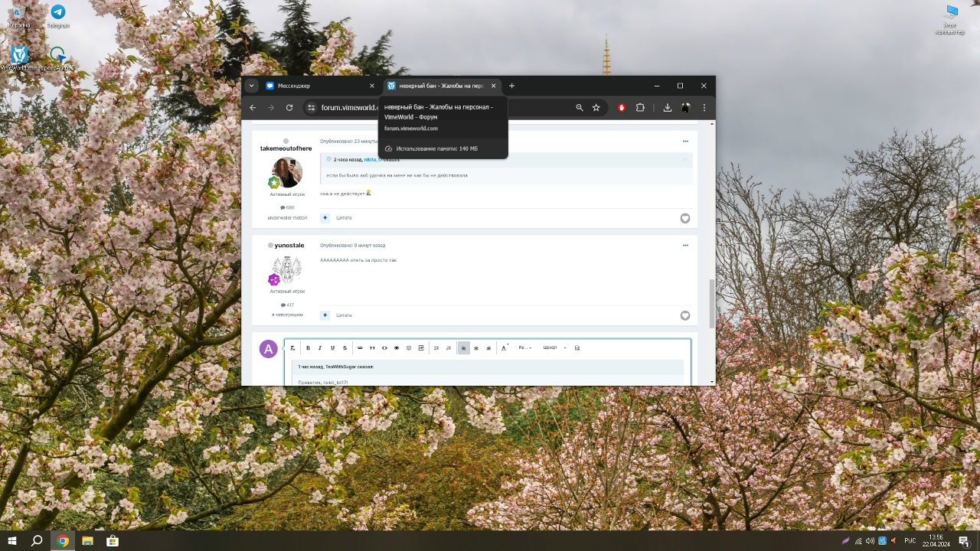This screenshot has width=980, height=551.
Task: Like the post by yunostale
Action: click(x=684, y=315)
